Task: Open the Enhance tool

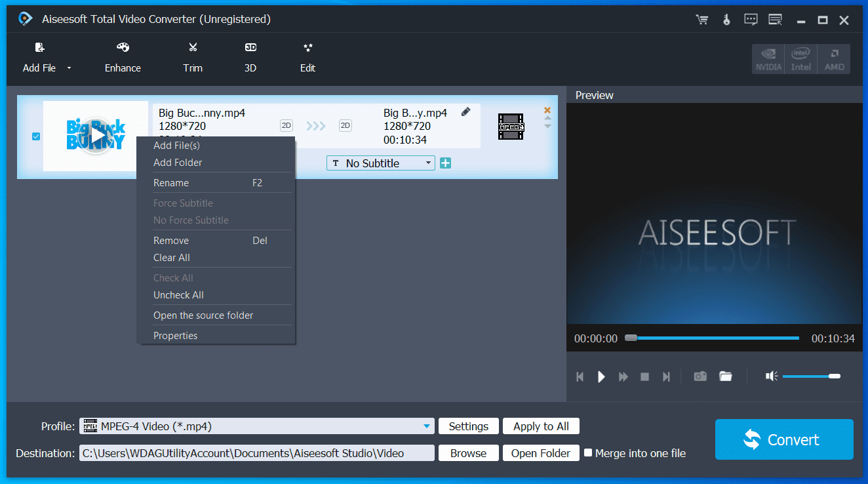Action: (123, 58)
